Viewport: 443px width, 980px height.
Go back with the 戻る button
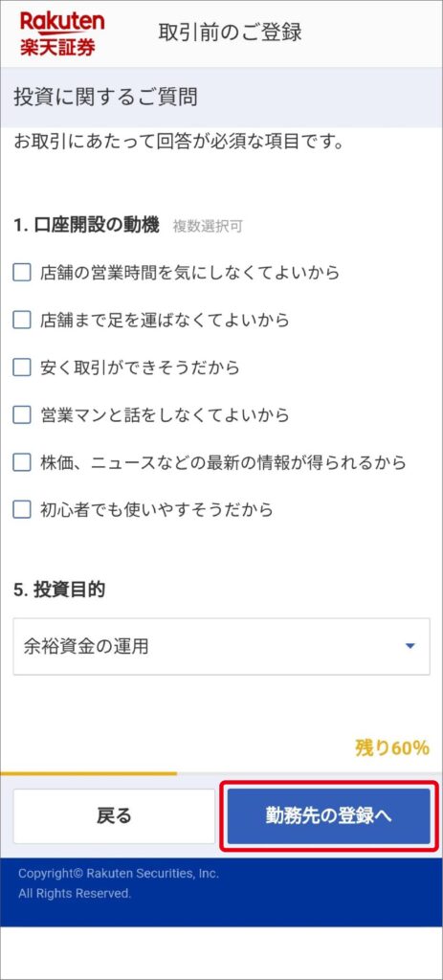pyautogui.click(x=115, y=816)
